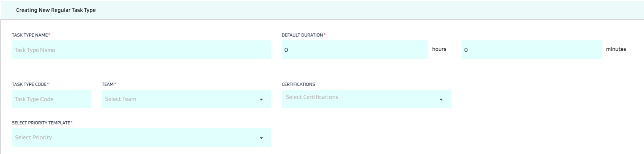Viewport: 644px width, 154px height.
Task: Select the hours duration input box
Action: (355, 50)
